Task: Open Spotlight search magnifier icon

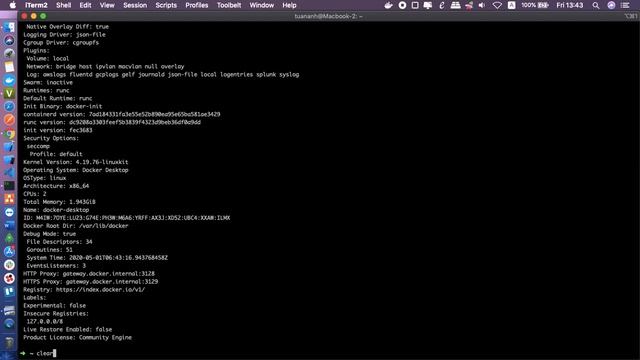Action: click(x=596, y=5)
